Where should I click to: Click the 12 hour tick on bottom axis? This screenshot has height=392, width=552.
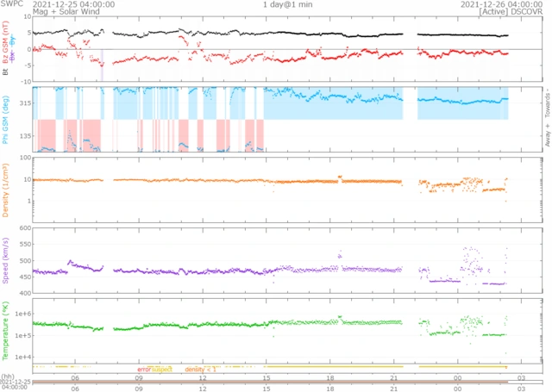coord(203,386)
